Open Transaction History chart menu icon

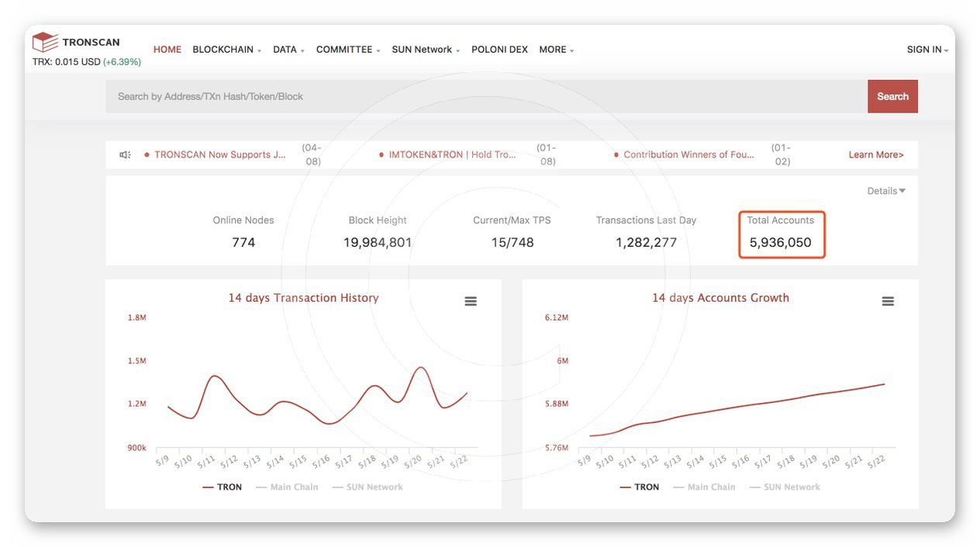tap(471, 301)
